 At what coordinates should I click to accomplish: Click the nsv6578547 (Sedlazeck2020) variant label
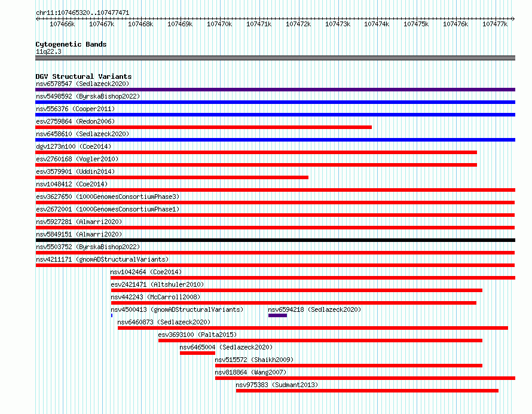click(82, 84)
